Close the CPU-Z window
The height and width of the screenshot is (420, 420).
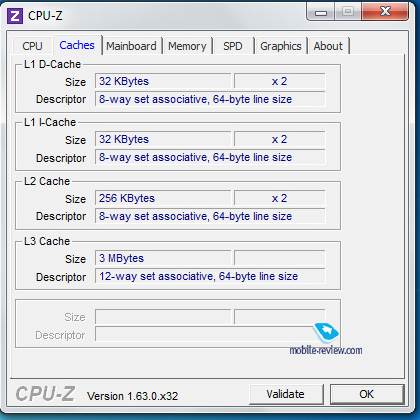[385, 11]
